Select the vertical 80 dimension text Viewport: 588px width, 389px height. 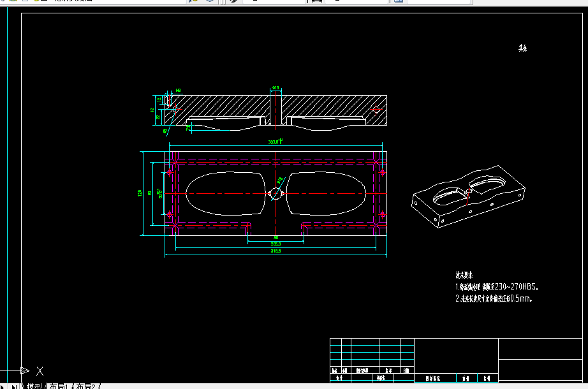click(149, 193)
